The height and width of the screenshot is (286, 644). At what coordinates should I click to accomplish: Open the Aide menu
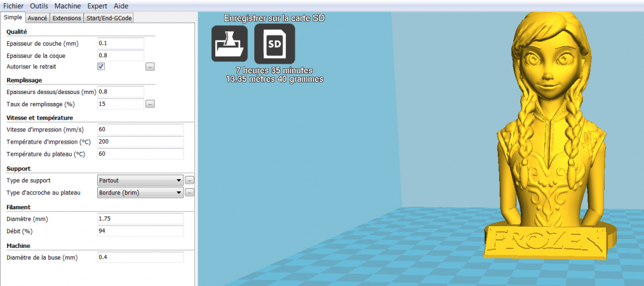click(x=121, y=6)
